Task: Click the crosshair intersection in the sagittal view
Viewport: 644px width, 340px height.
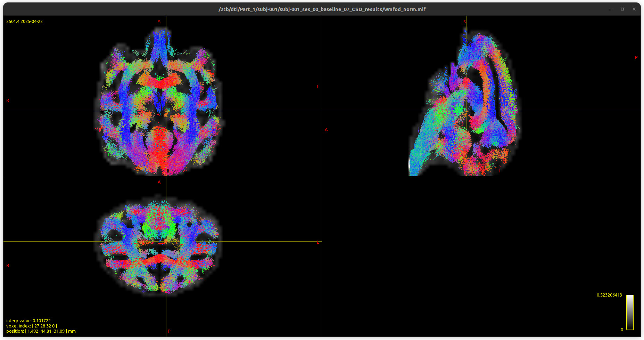Action: point(466,111)
